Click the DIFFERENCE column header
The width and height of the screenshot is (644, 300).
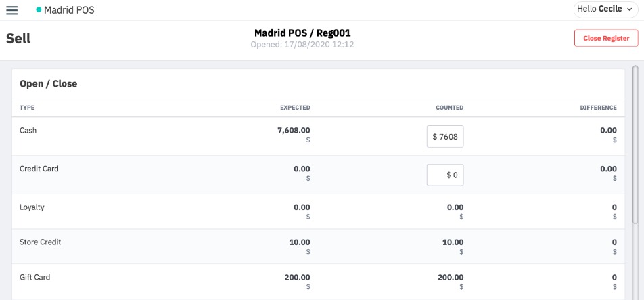598,108
